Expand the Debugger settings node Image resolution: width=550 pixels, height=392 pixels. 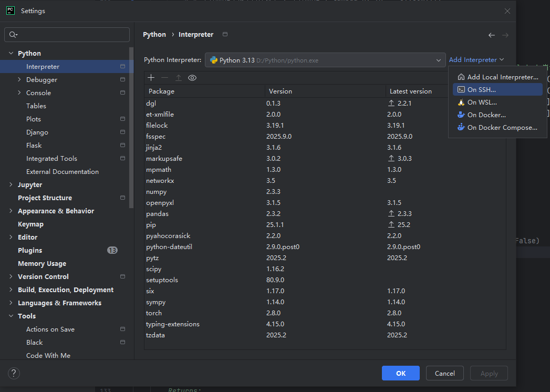(19, 80)
